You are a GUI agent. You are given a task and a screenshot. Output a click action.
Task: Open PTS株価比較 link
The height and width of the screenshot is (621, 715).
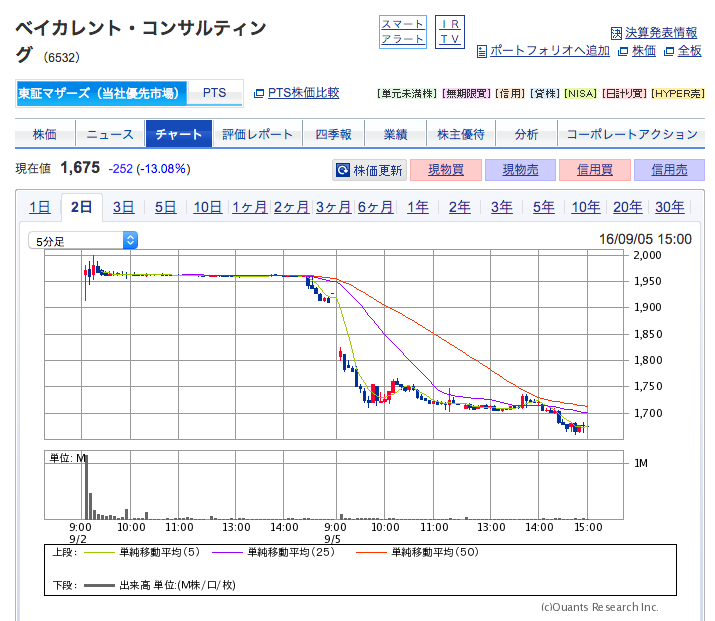tap(303, 93)
